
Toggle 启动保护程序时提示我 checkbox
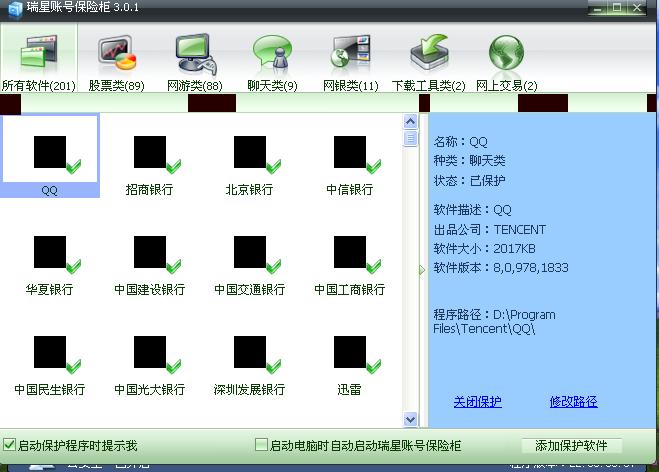9,445
